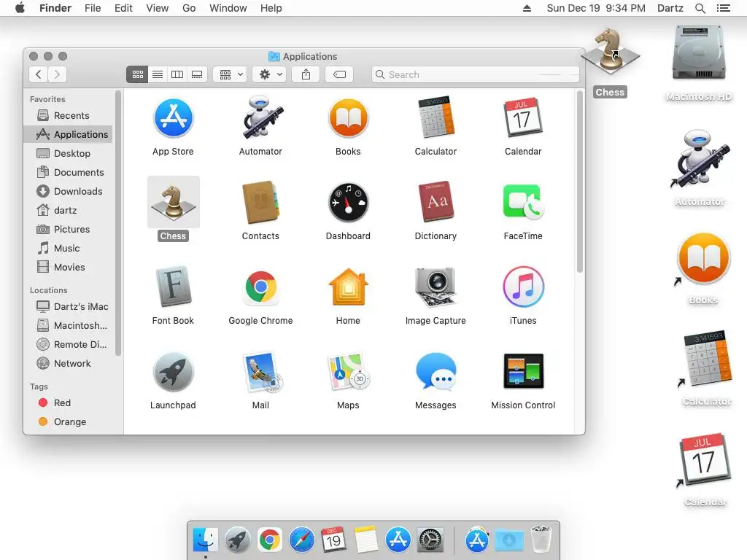Select Remote Disc under Locations
This screenshot has width=747, height=560.
click(68, 344)
